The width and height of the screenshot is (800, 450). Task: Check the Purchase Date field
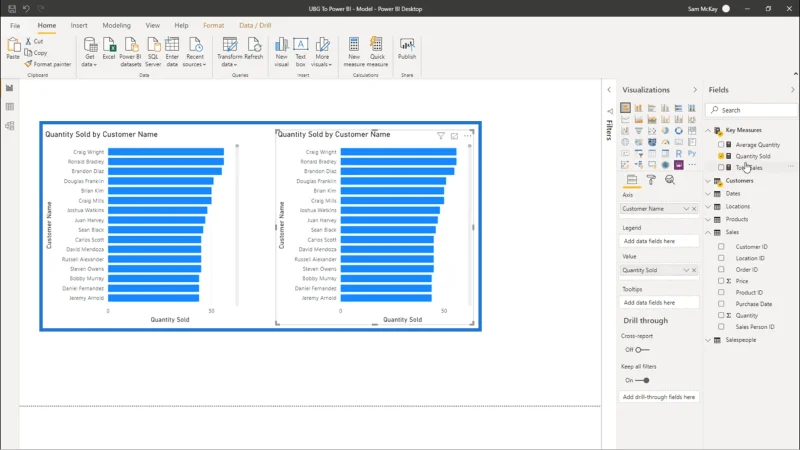(721, 304)
